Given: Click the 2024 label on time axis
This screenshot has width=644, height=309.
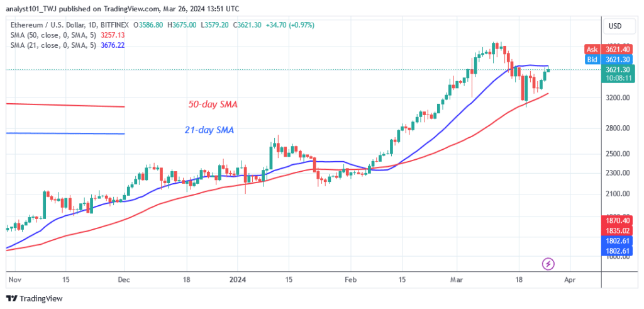Looking at the screenshot, I should [238, 279].
